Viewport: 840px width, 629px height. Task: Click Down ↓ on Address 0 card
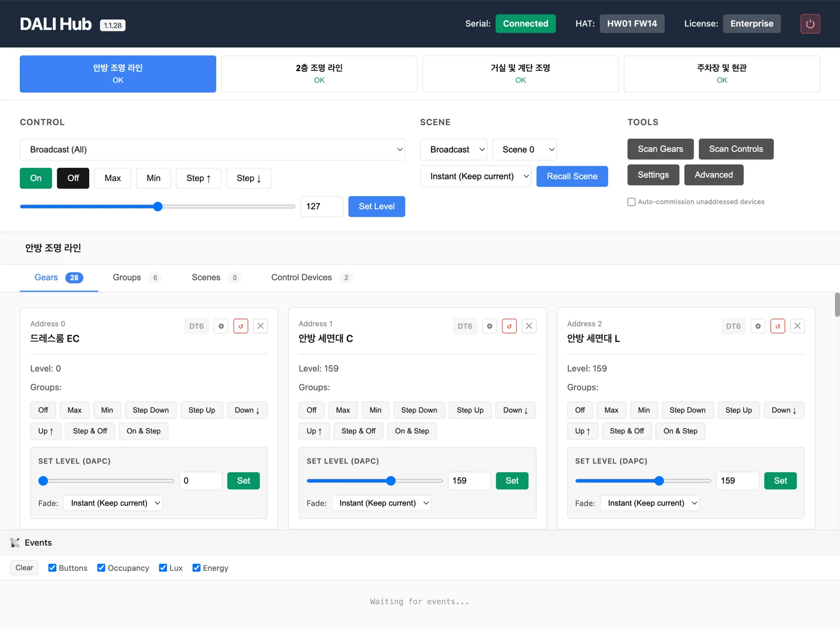tap(247, 410)
